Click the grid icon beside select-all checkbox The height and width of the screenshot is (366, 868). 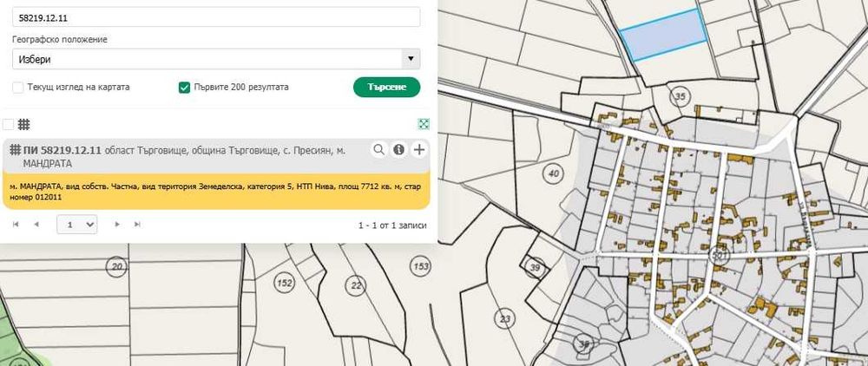(23, 124)
